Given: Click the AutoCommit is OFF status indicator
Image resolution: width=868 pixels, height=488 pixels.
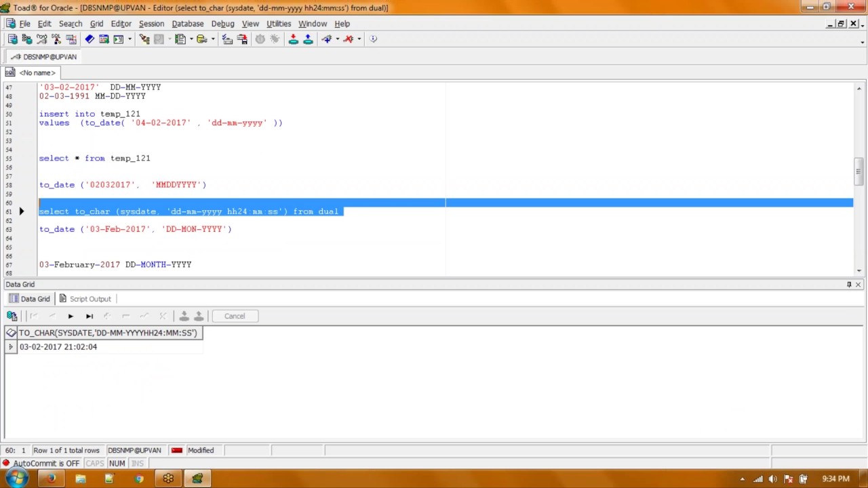Looking at the screenshot, I should pos(41,464).
